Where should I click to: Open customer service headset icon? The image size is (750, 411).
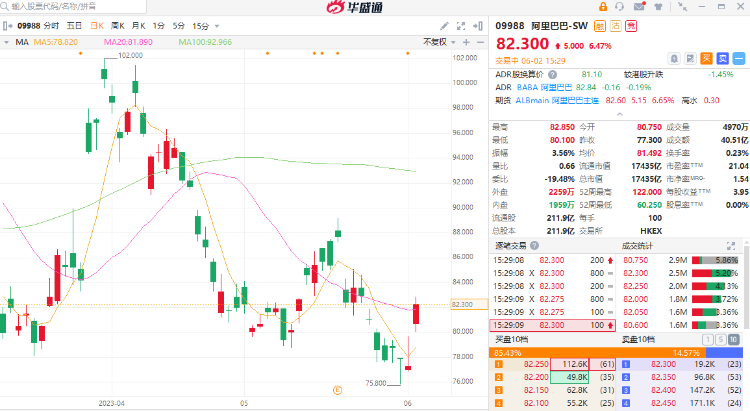(620, 7)
